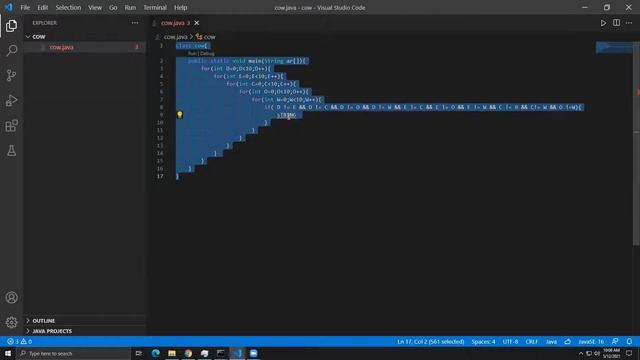The image size is (640, 360).
Task: Click the JavaSE-16 runtime status entry
Action: [591, 342]
